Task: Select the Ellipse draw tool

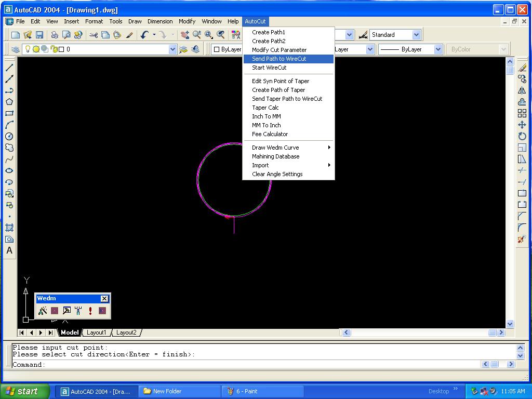Action: tap(9, 170)
